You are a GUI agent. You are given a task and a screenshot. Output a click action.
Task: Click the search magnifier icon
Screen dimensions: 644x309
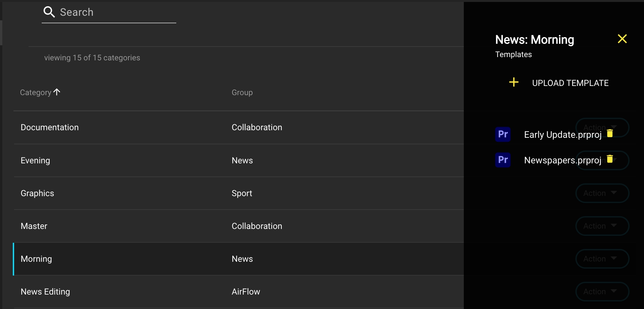coord(49,12)
